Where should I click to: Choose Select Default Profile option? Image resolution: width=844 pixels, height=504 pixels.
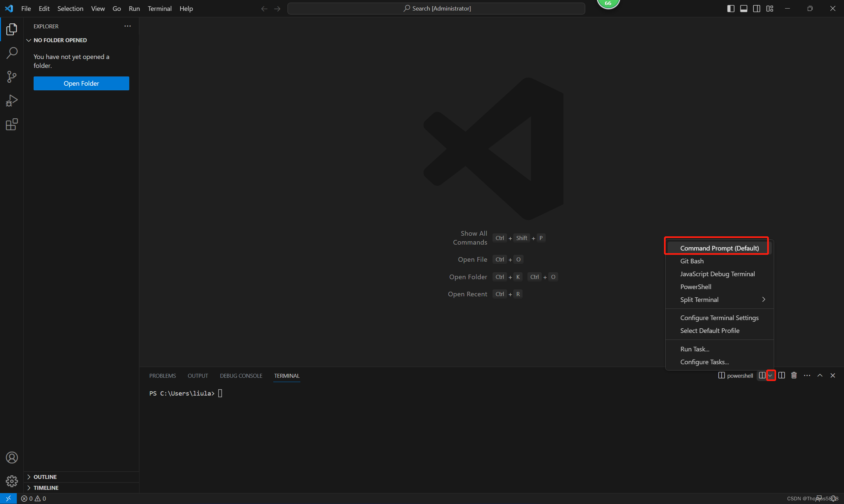coord(709,331)
